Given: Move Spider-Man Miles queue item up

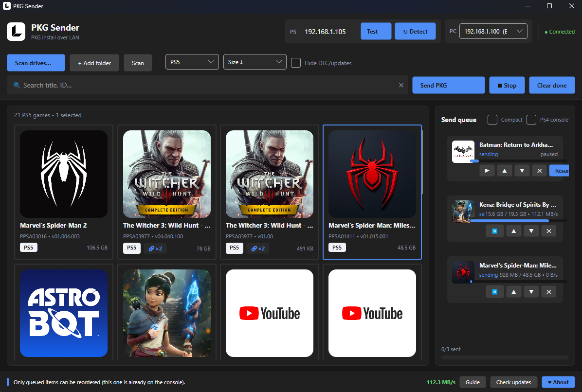Looking at the screenshot, I should (x=514, y=292).
